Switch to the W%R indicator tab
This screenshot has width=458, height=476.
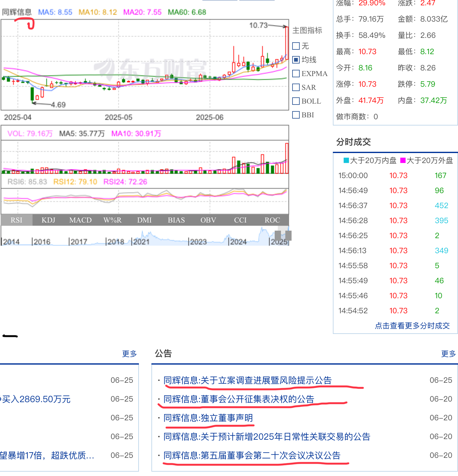[x=112, y=220]
